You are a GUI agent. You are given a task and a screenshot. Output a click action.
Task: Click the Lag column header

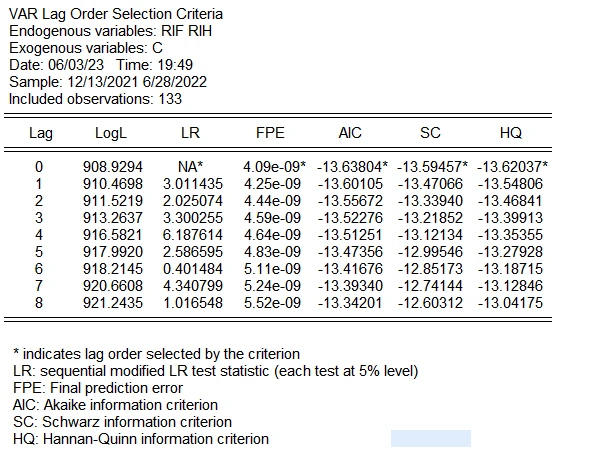[41, 133]
